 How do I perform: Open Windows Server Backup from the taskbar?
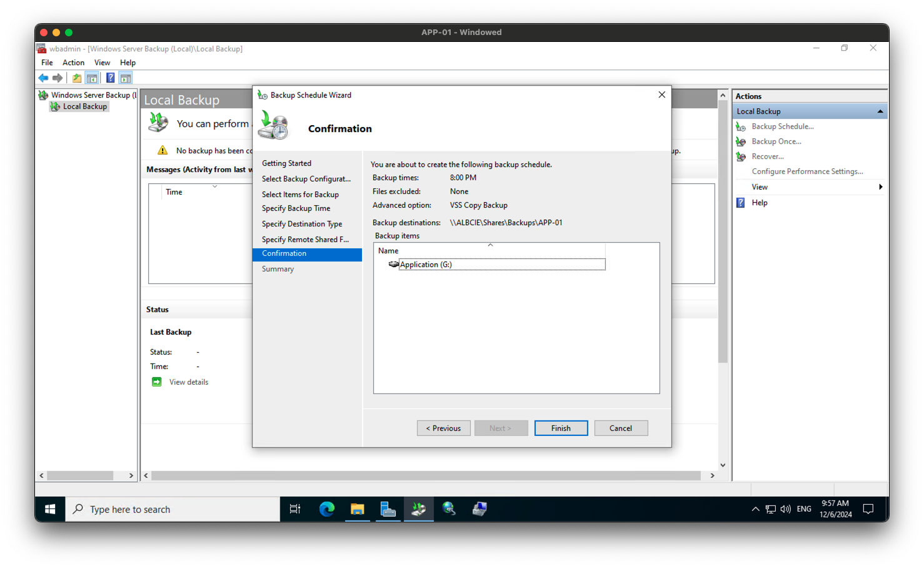418,509
